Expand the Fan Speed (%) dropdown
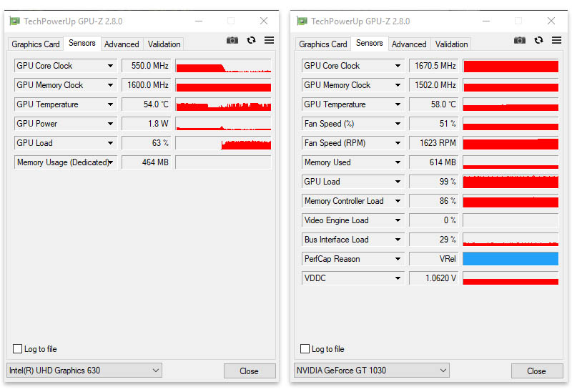 point(398,124)
